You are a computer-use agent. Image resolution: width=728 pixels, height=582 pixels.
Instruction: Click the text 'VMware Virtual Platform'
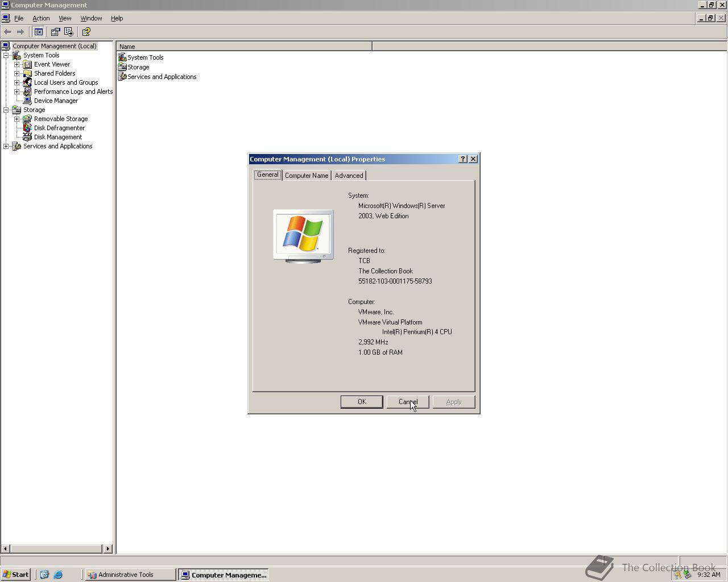[x=390, y=322]
